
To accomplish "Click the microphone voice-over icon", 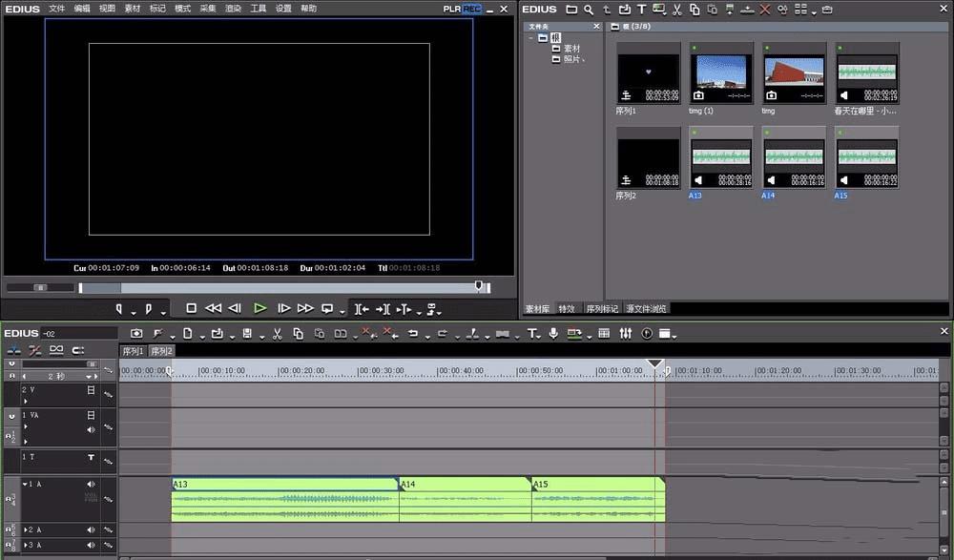I will [553, 333].
